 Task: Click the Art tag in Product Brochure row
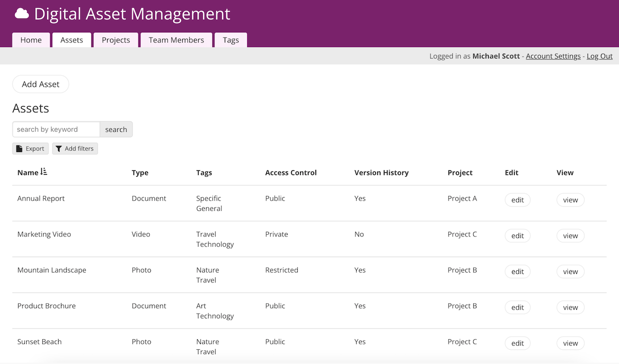point(201,306)
